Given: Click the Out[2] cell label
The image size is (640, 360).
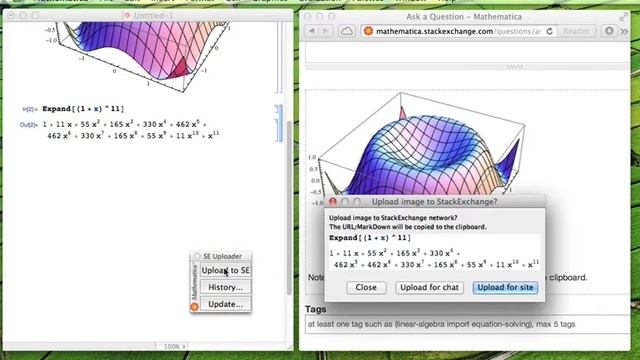Looking at the screenshot, I should tap(29, 124).
